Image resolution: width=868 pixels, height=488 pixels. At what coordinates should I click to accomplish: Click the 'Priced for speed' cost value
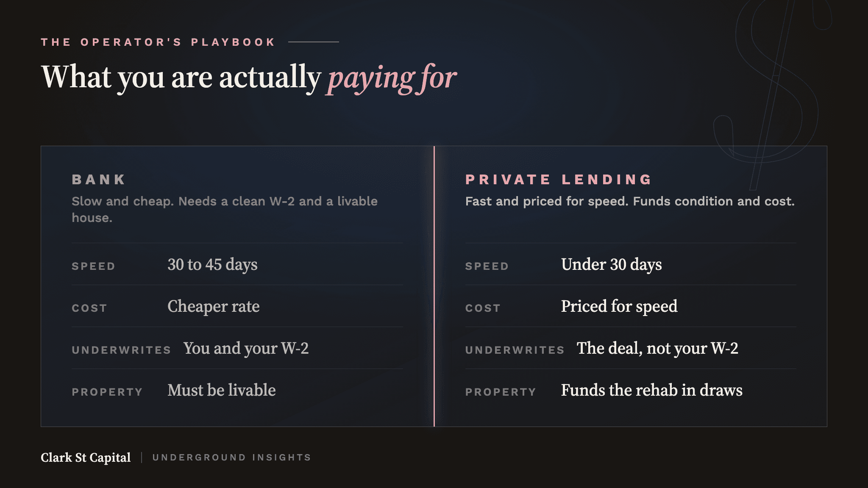pos(619,306)
